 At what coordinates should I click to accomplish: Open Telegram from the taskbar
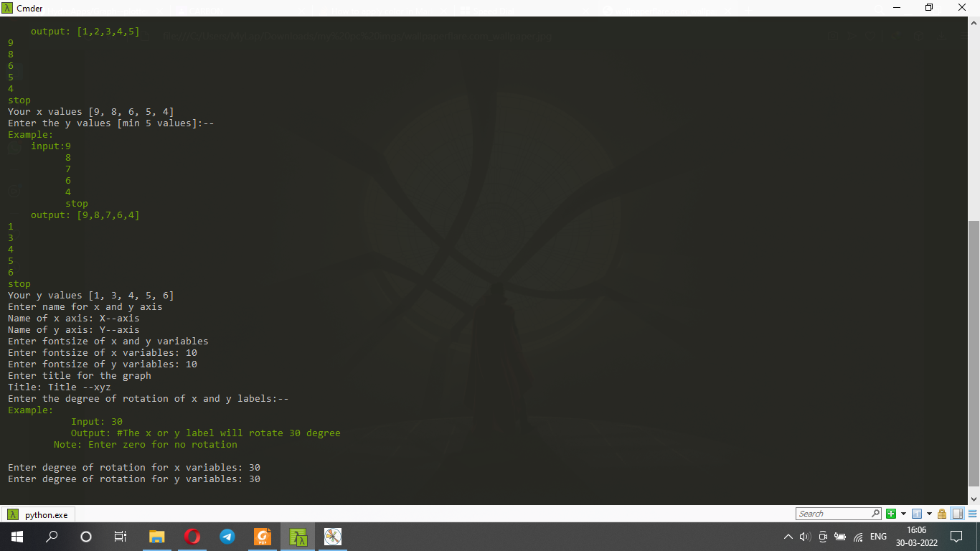pyautogui.click(x=227, y=536)
